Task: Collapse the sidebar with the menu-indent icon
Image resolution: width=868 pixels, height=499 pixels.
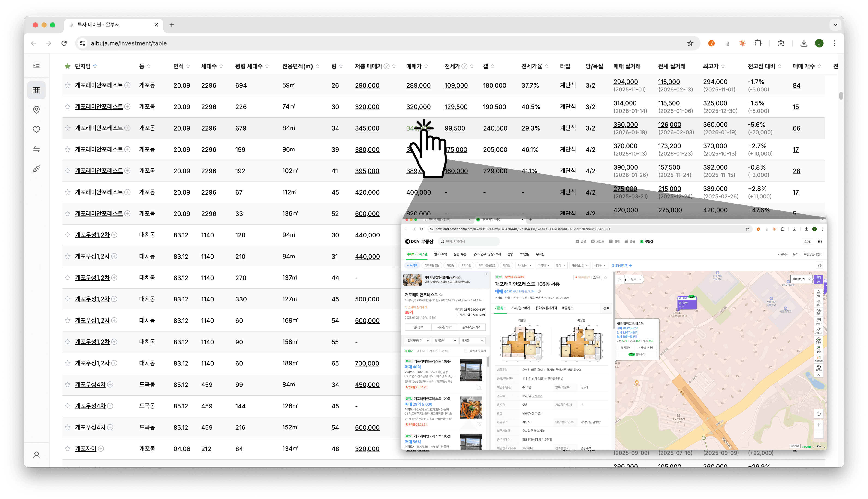Action: [37, 65]
